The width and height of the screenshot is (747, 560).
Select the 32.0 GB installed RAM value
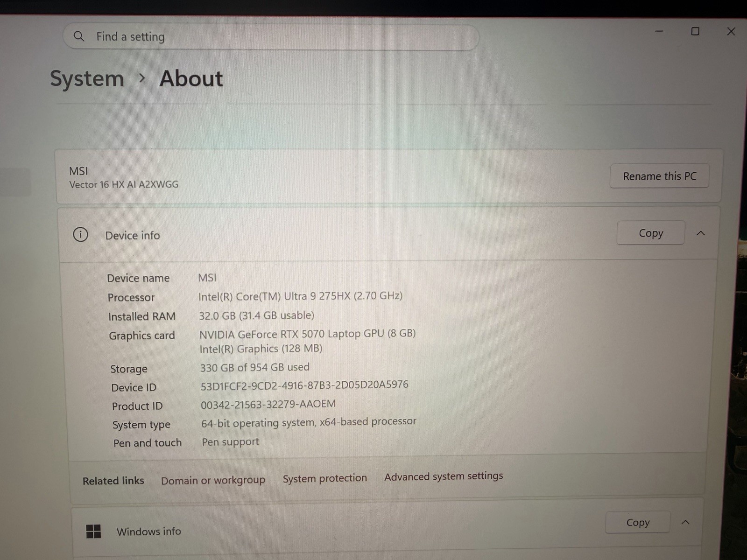pyautogui.click(x=256, y=315)
